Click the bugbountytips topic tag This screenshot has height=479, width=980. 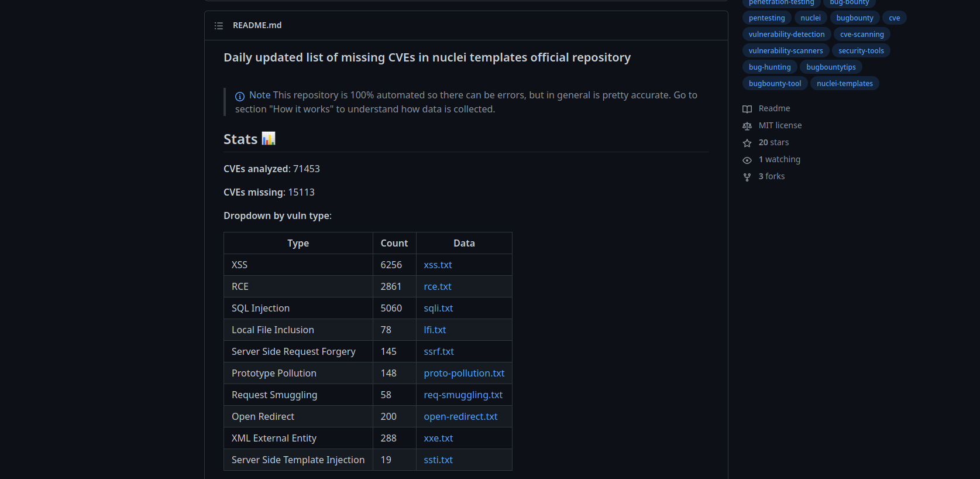tap(831, 67)
